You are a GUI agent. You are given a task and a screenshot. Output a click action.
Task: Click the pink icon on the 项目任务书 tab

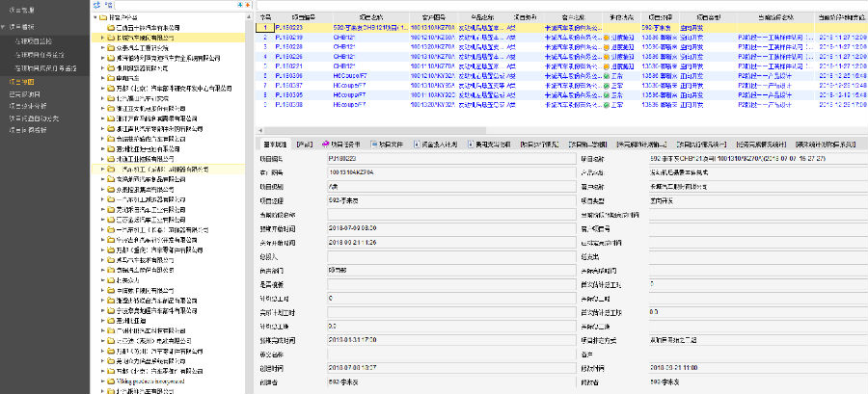pyautogui.click(x=325, y=142)
